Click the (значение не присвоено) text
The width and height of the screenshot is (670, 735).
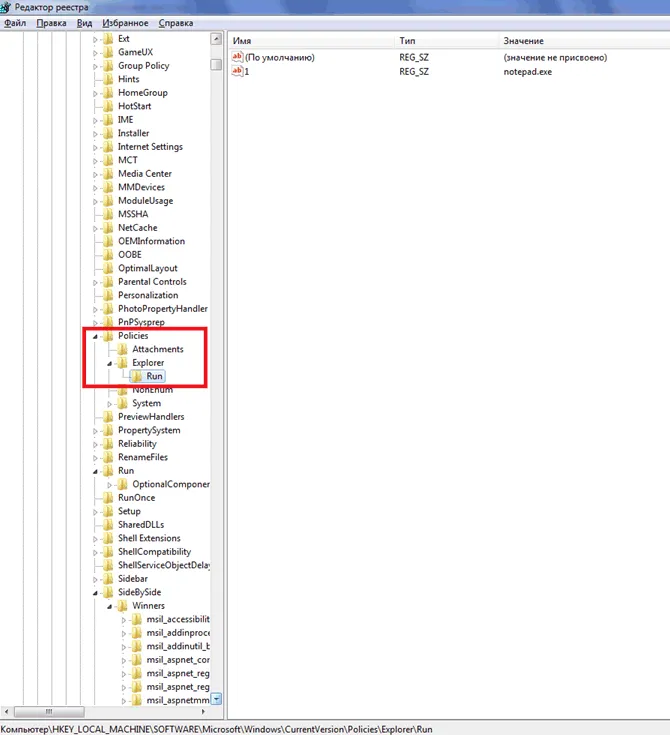click(x=555, y=58)
